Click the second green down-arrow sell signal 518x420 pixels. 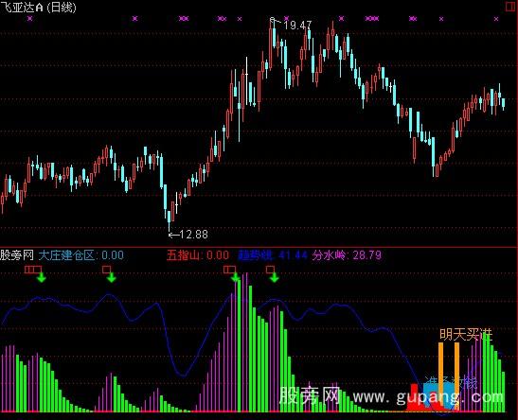pyautogui.click(x=112, y=277)
